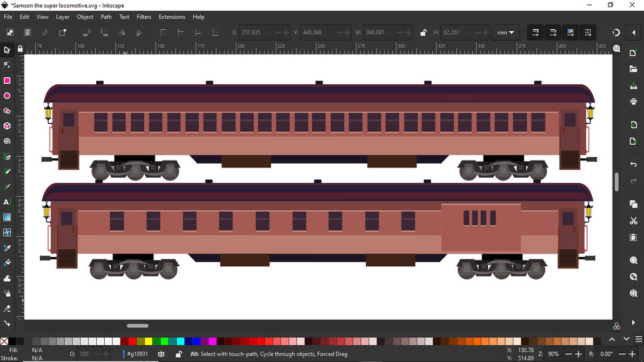This screenshot has width=644, height=362.
Task: Select the Eraser tool
Action: click(x=7, y=309)
